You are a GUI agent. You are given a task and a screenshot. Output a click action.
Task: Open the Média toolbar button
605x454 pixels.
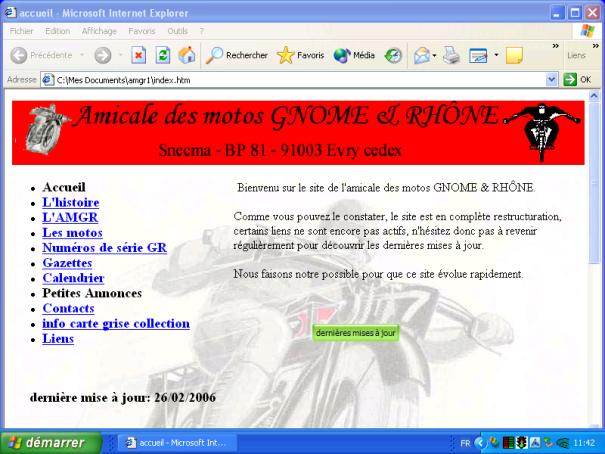pos(354,56)
